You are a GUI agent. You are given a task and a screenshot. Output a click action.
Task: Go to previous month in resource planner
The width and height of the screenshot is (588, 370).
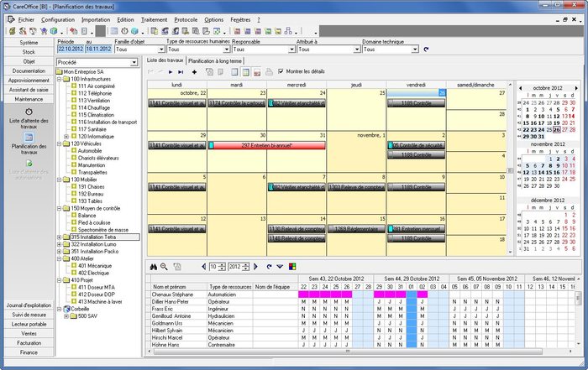203,267
